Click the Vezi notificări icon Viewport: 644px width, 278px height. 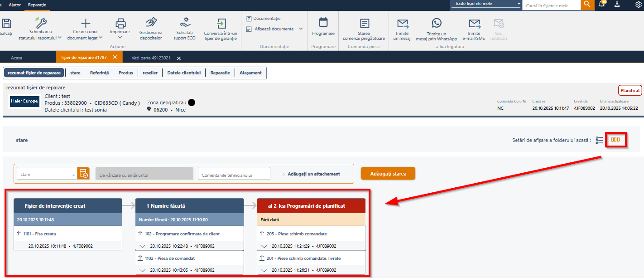click(499, 24)
